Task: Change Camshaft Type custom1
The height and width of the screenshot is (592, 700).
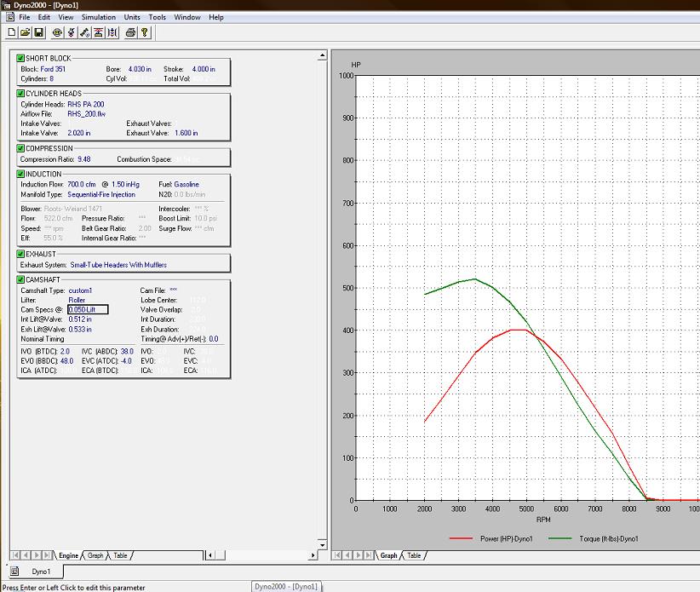Action: click(x=80, y=290)
